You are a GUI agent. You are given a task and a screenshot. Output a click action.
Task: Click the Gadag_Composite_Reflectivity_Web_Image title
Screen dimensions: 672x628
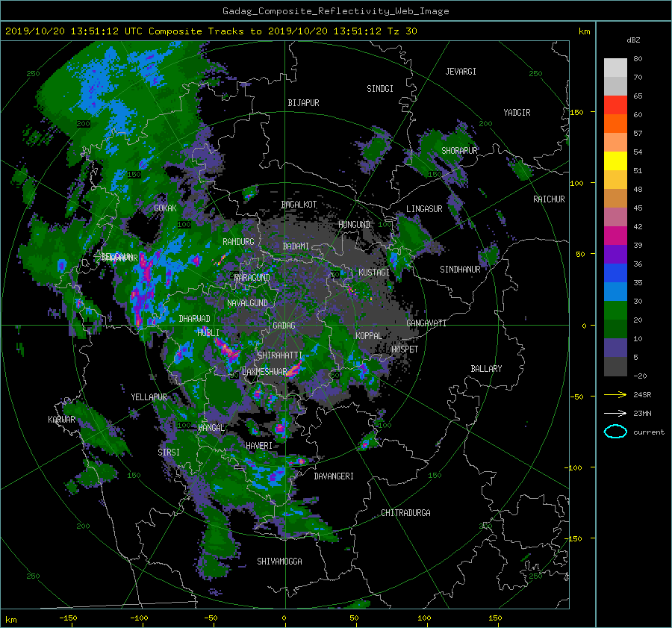[335, 11]
